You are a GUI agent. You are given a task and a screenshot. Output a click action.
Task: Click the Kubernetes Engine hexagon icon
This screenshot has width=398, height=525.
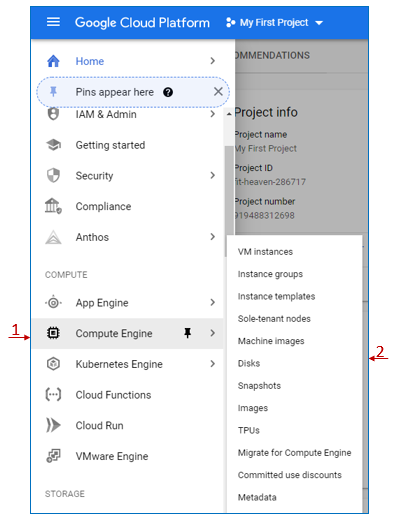pyautogui.click(x=53, y=364)
